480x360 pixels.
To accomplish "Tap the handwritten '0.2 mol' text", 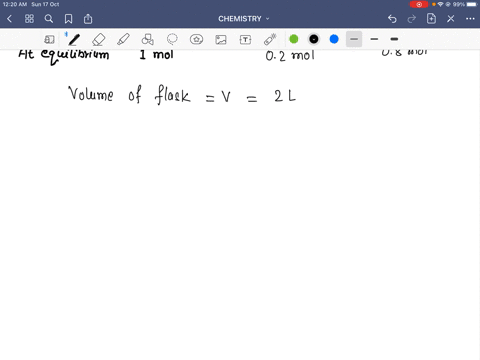I will click(290, 56).
